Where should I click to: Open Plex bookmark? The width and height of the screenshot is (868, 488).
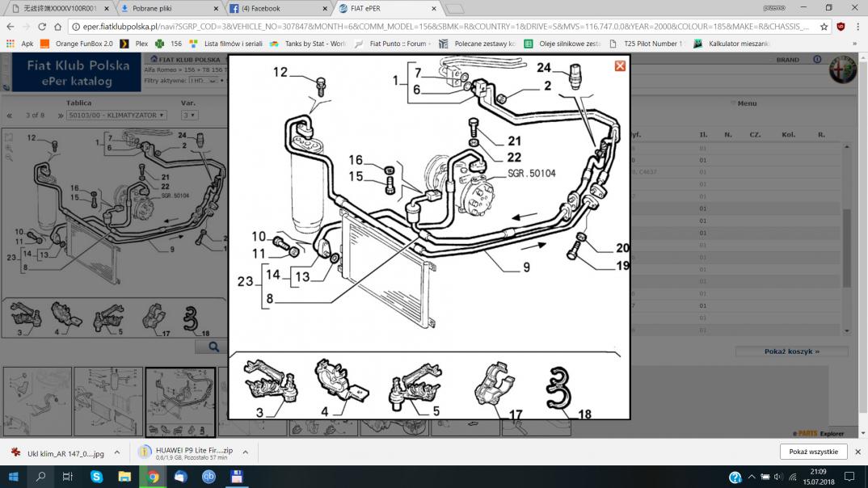tap(134, 43)
